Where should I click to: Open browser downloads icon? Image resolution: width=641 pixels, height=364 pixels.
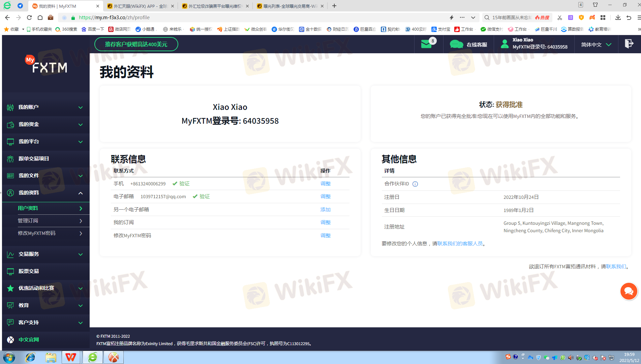(x=618, y=18)
